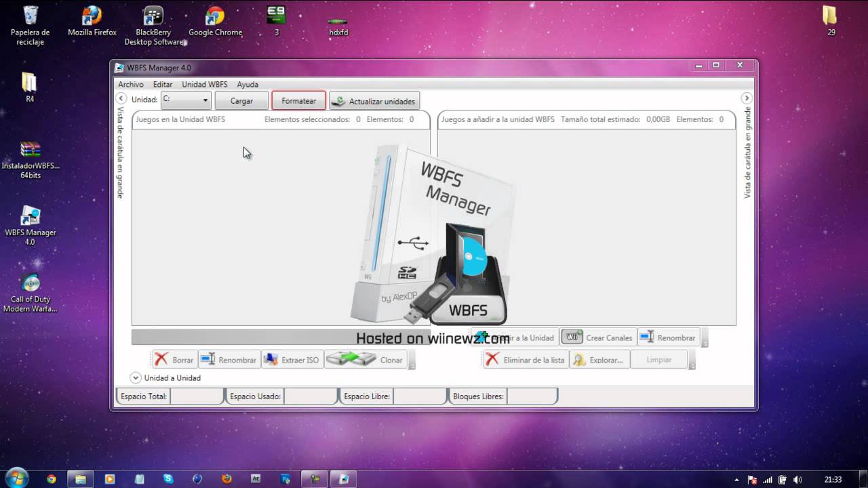Click the Espacio Libre value field
This screenshot has height=488, width=868.
[x=420, y=396]
